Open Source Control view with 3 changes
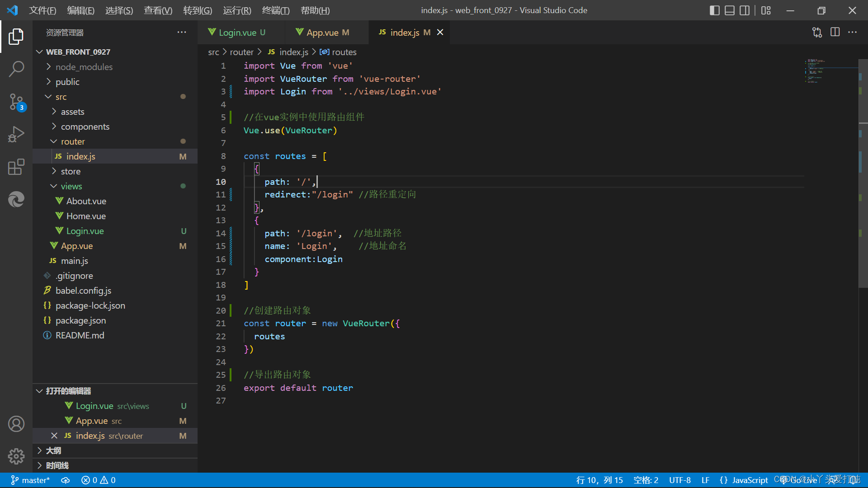 point(16,102)
